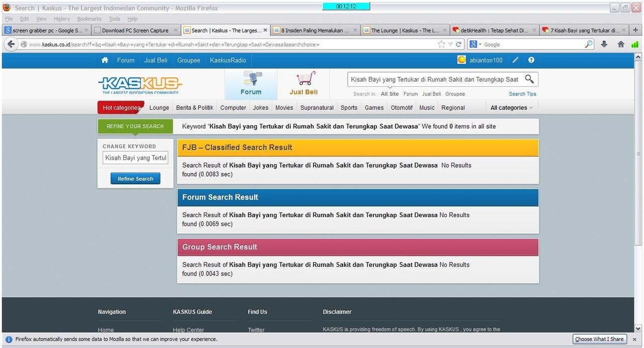This screenshot has width=644, height=348.
Task: Switch to detikHealth tab
Action: click(494, 30)
